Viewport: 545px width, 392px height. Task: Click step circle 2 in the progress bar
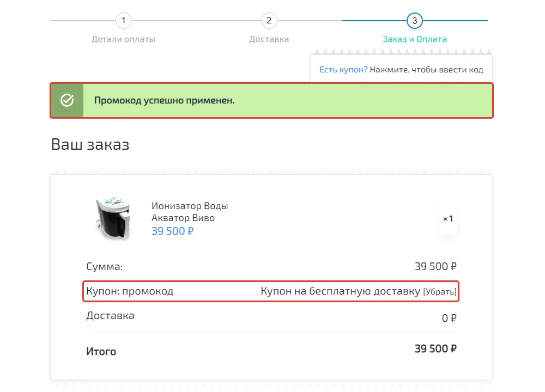(x=269, y=21)
